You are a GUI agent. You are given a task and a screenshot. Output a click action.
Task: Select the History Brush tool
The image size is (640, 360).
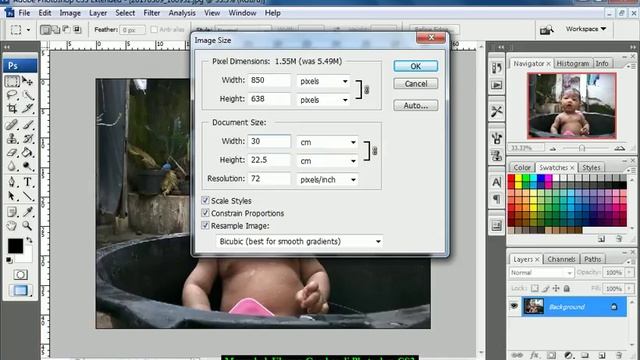point(27,139)
